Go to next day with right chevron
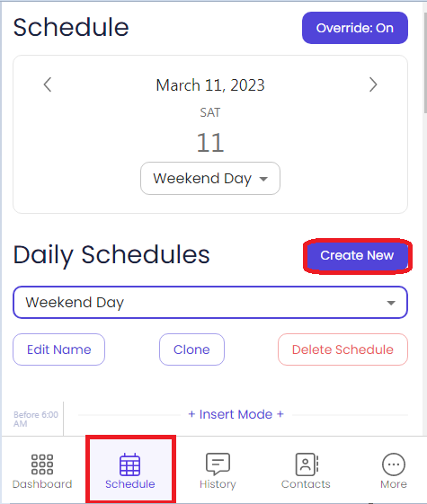 pos(373,84)
